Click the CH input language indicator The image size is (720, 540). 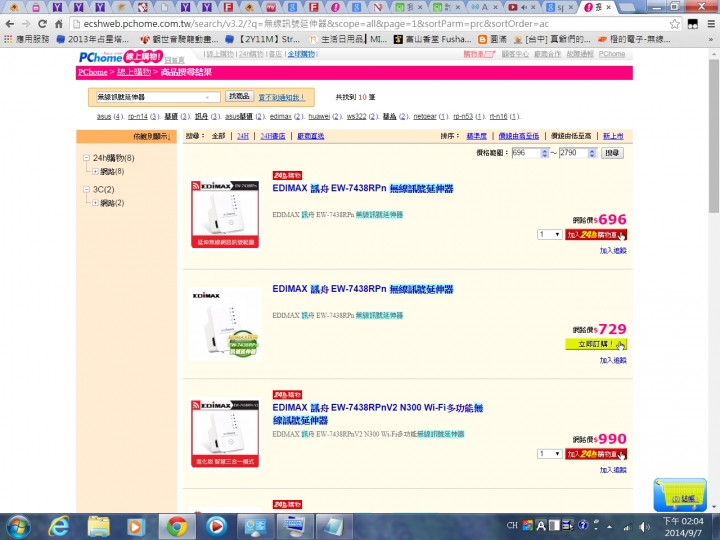512,525
